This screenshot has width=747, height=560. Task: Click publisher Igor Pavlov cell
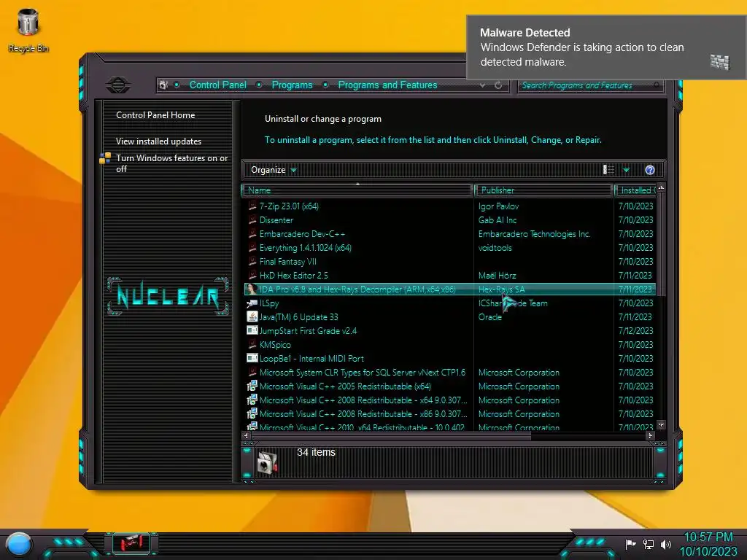pos(498,206)
